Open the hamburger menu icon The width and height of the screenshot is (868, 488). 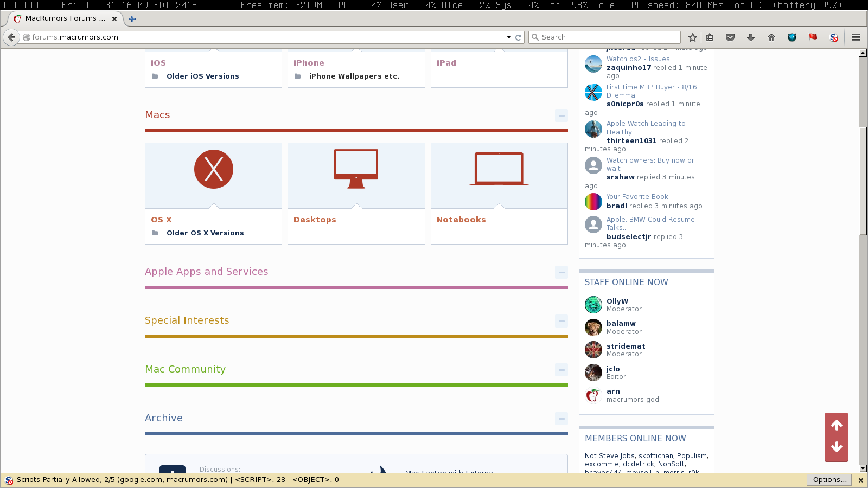[x=856, y=37]
